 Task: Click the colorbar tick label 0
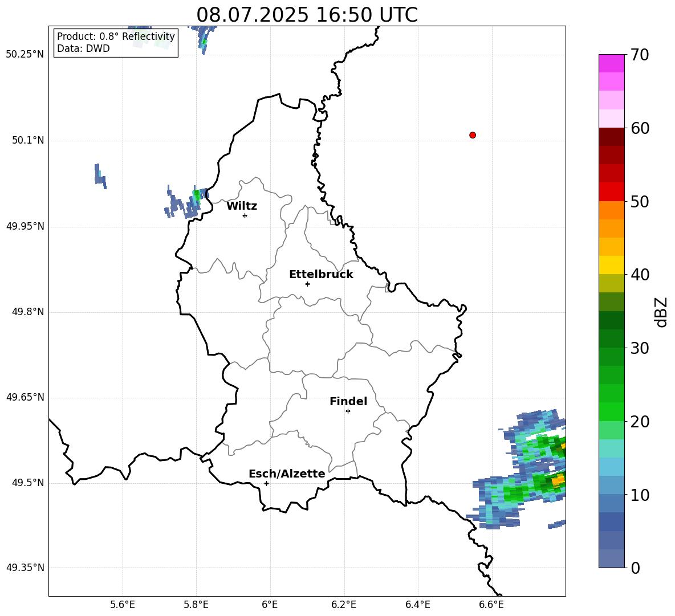[635, 568]
